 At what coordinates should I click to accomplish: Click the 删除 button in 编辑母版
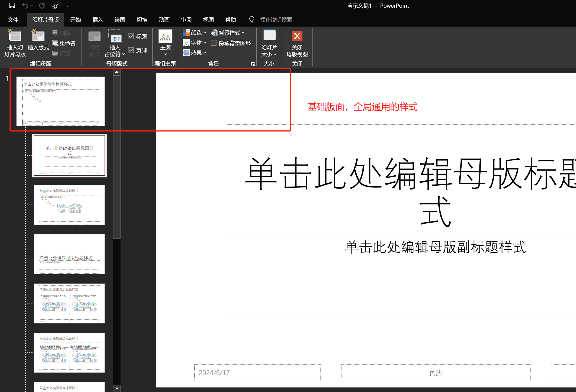(61, 33)
